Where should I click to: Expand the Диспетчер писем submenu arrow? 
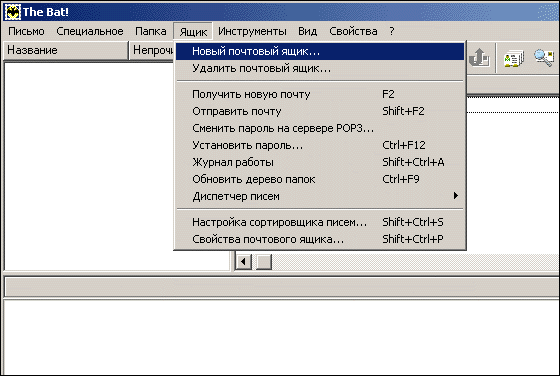456,196
